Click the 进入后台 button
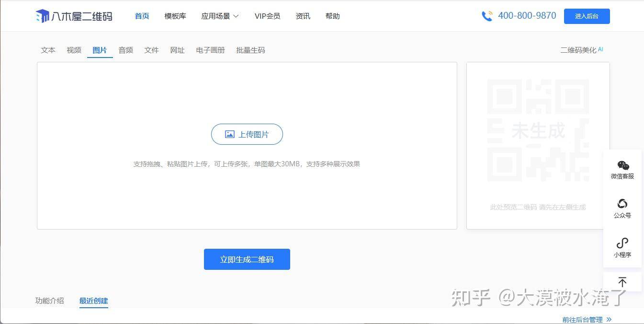Screen dimensions: 644x324 click(587, 16)
